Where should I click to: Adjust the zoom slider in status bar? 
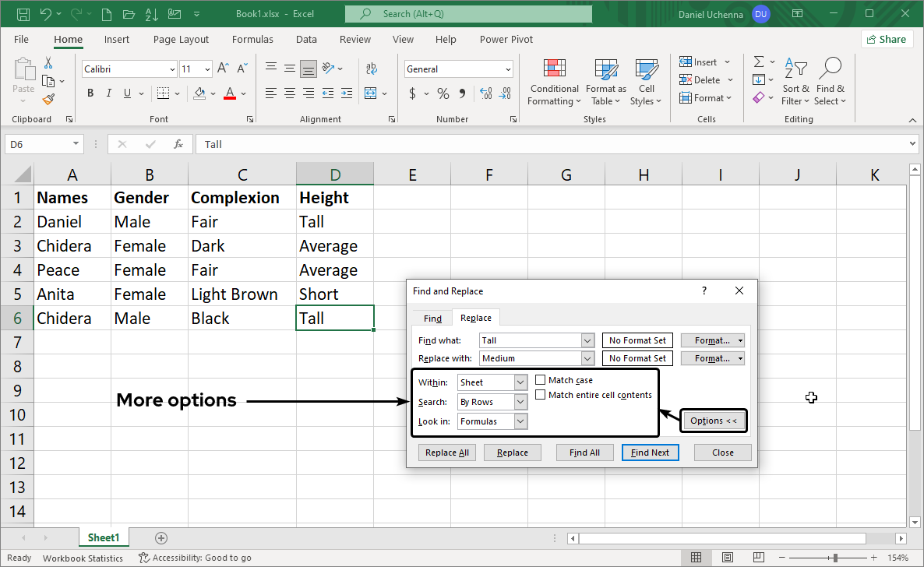(x=835, y=558)
